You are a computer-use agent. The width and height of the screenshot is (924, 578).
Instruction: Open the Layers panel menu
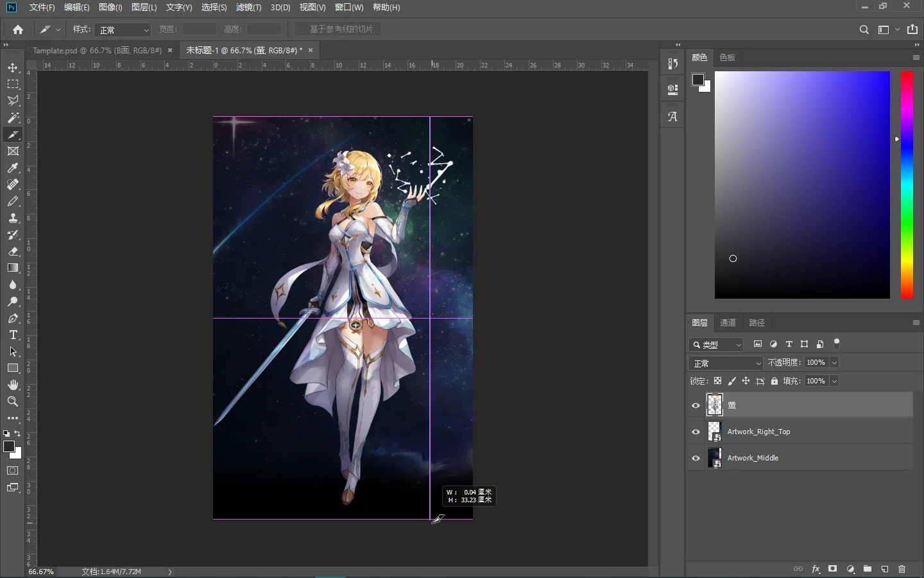pyautogui.click(x=916, y=322)
